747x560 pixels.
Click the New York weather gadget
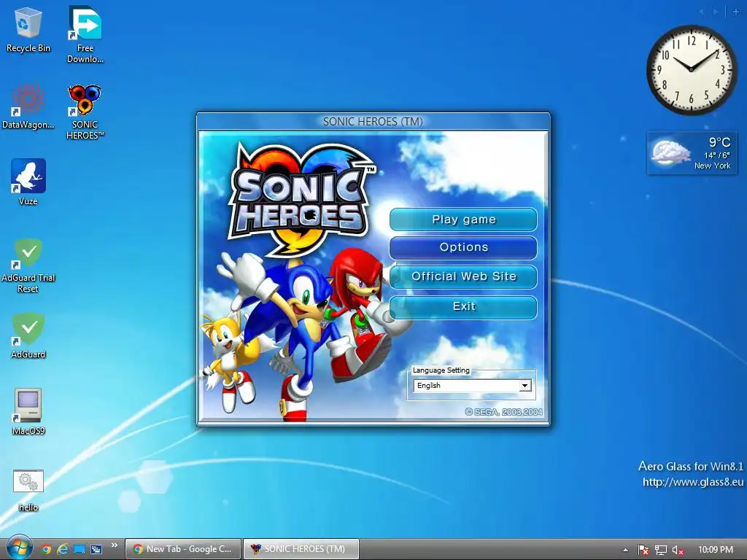[x=692, y=153]
